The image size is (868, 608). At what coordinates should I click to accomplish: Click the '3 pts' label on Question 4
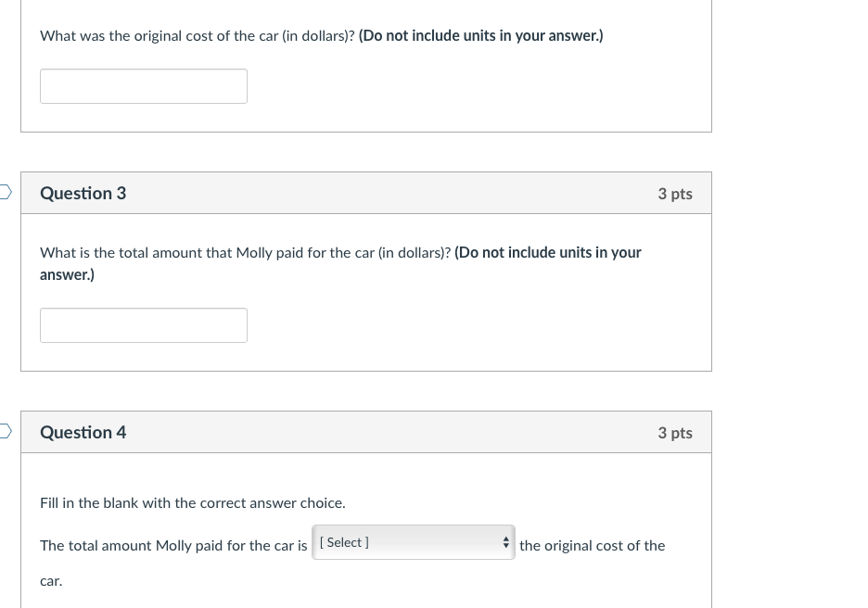click(x=675, y=432)
